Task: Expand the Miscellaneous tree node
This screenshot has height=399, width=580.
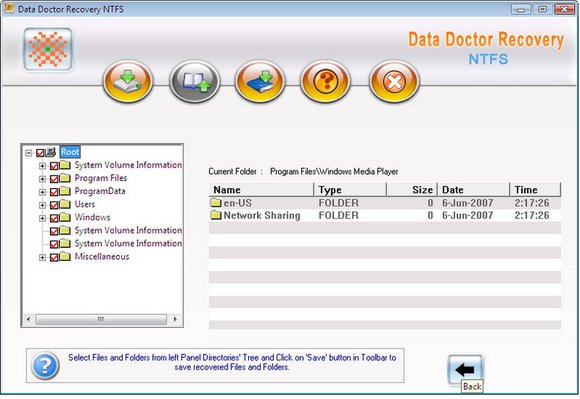Action: pyautogui.click(x=42, y=257)
